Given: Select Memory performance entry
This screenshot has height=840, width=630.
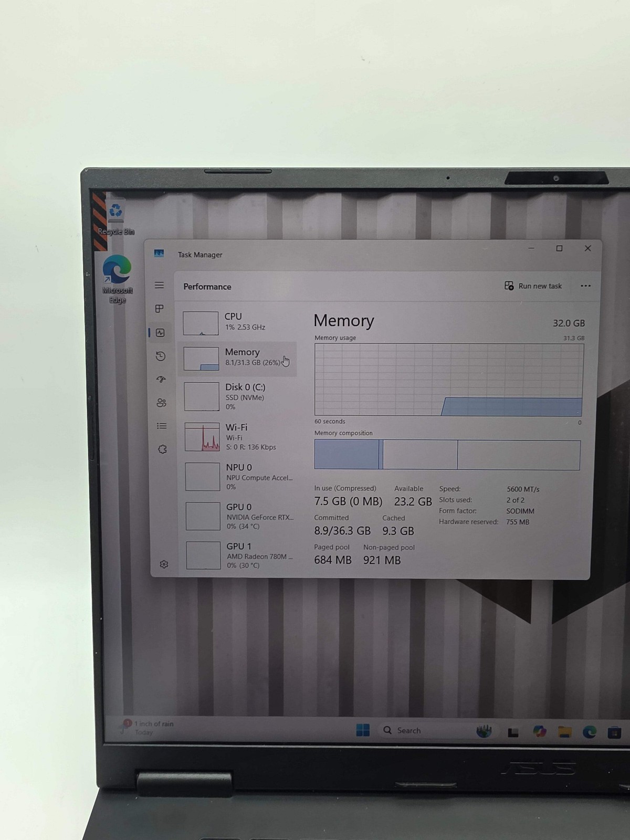Looking at the screenshot, I should [x=237, y=359].
